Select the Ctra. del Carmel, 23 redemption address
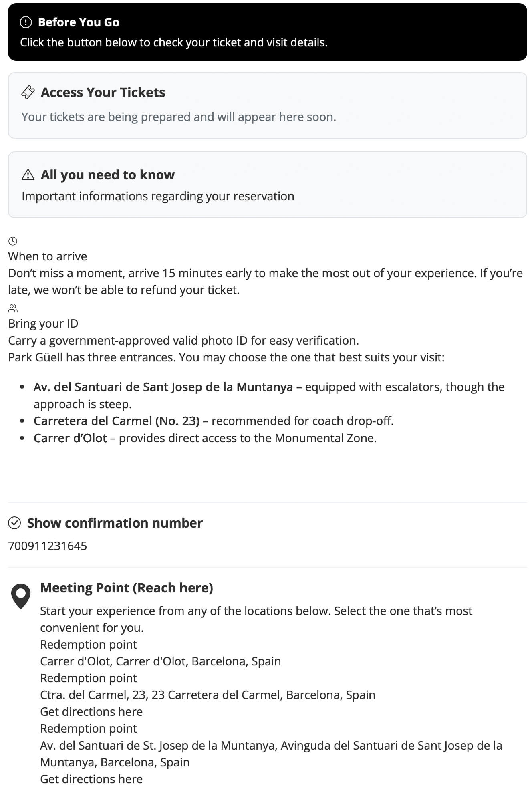 (208, 695)
